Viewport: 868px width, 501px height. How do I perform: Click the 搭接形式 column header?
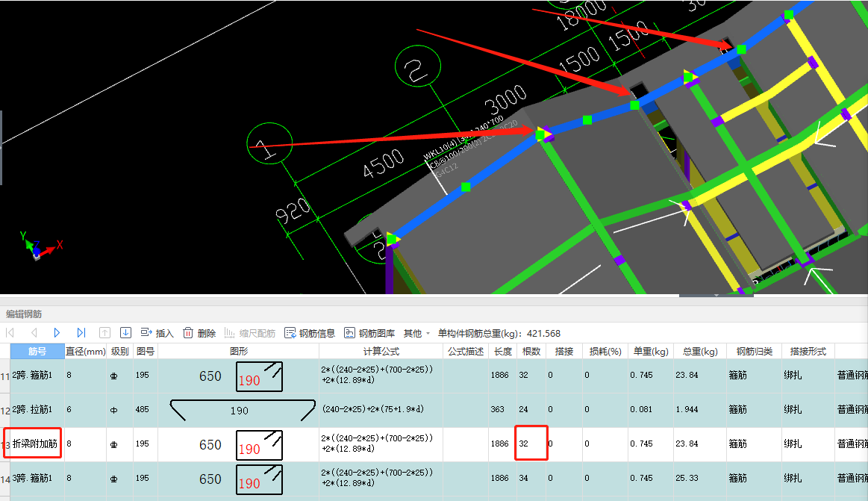click(808, 351)
